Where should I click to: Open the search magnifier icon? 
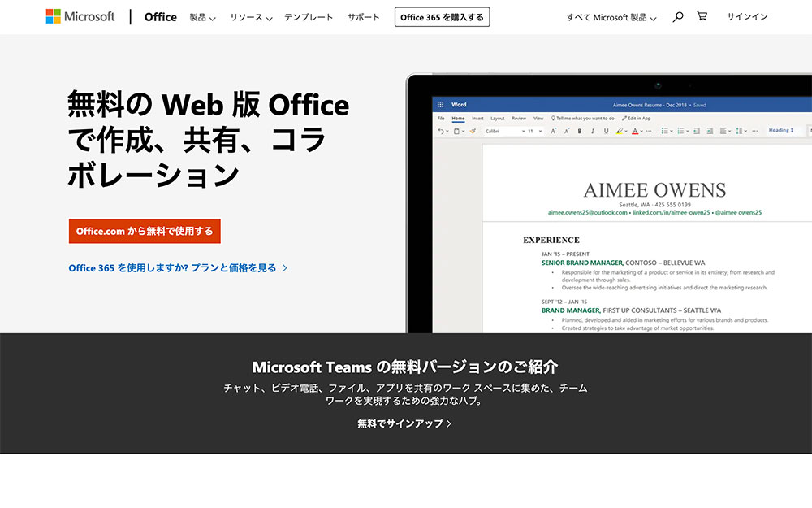click(x=677, y=17)
